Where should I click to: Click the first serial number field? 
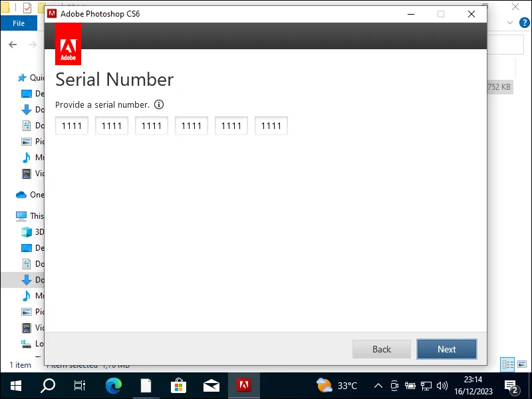click(x=71, y=125)
